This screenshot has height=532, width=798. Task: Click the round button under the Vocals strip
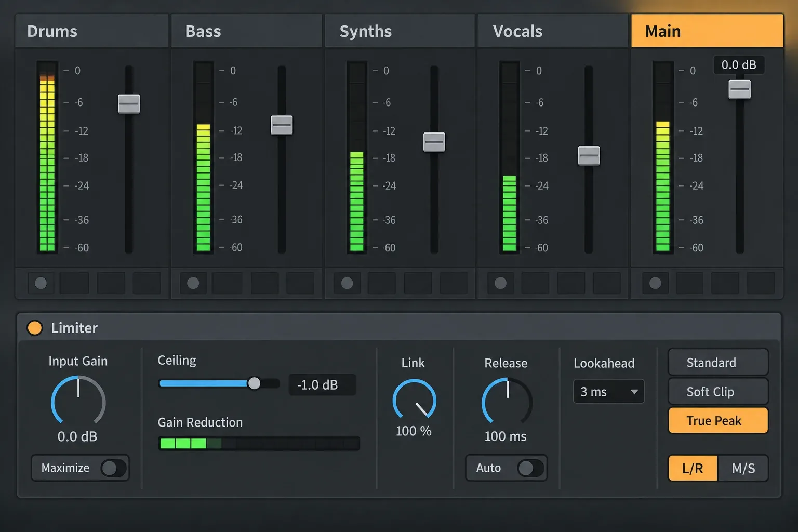click(x=500, y=283)
